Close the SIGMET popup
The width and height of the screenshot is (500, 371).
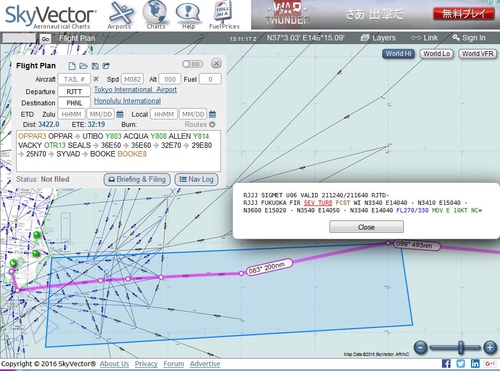pos(366,227)
